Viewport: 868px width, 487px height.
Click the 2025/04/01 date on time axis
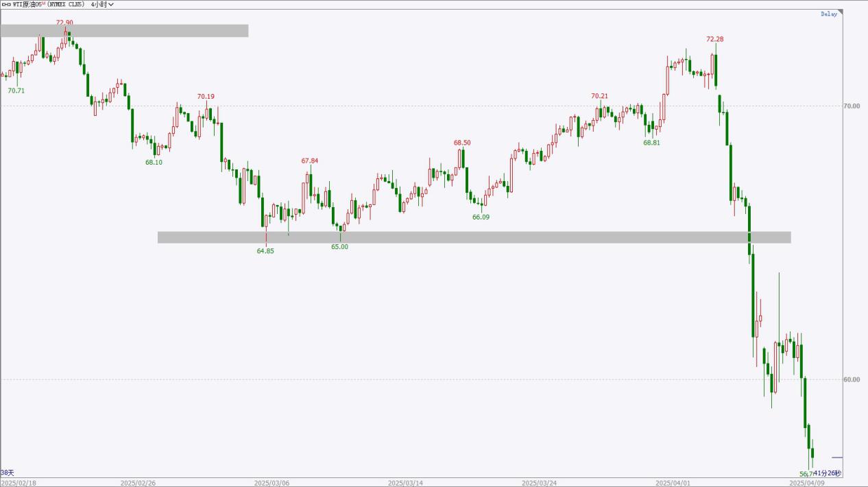click(x=673, y=483)
